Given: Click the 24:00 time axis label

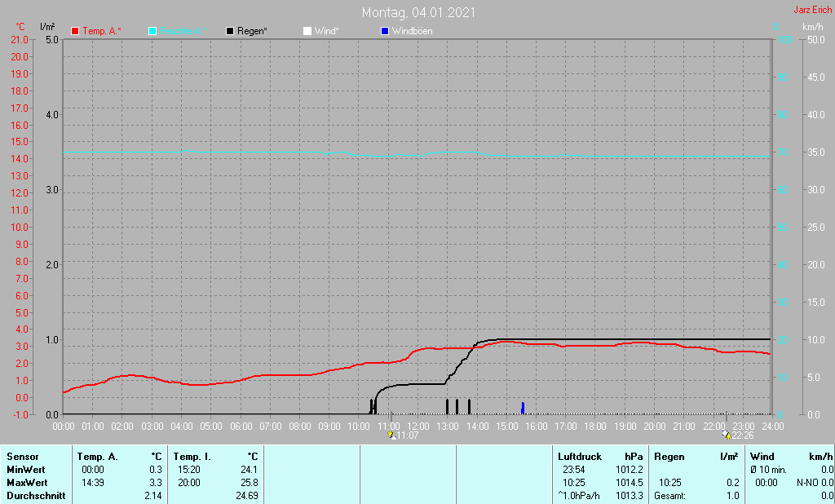Looking at the screenshot, I should pyautogui.click(x=773, y=427).
